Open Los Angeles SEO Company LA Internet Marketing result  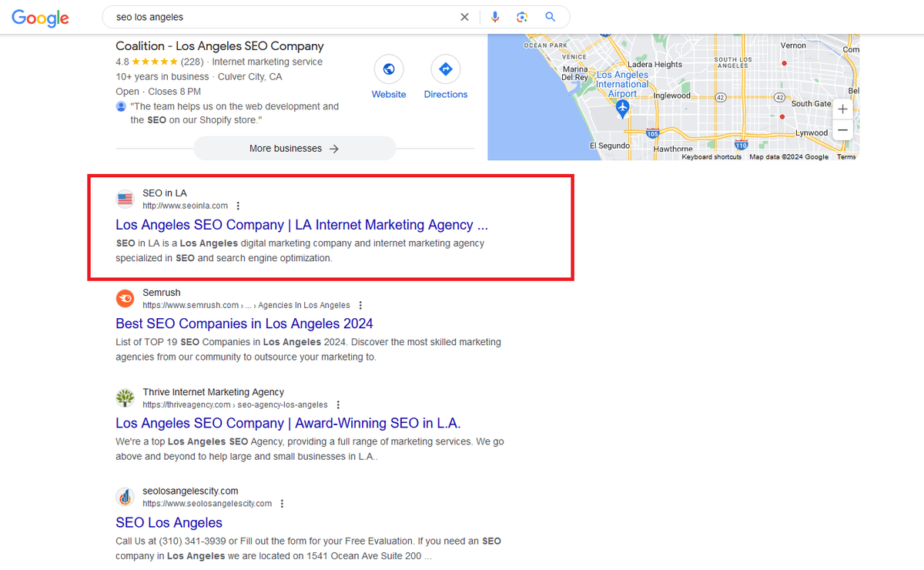tap(302, 225)
